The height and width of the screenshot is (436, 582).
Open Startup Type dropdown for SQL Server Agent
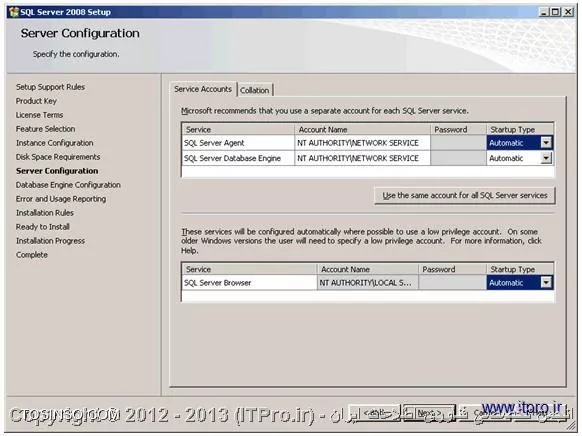pyautogui.click(x=546, y=143)
